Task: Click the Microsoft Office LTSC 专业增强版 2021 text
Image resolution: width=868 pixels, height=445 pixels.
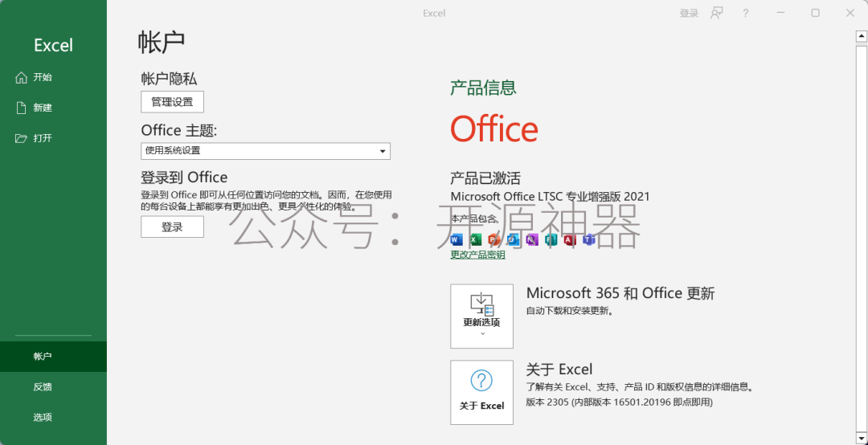Action: coord(551,197)
